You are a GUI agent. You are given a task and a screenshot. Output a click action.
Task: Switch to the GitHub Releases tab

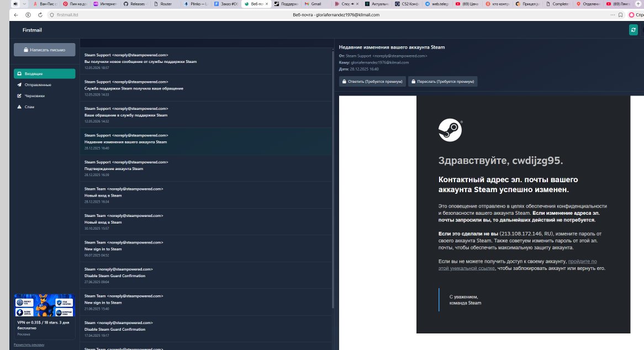(x=135, y=4)
